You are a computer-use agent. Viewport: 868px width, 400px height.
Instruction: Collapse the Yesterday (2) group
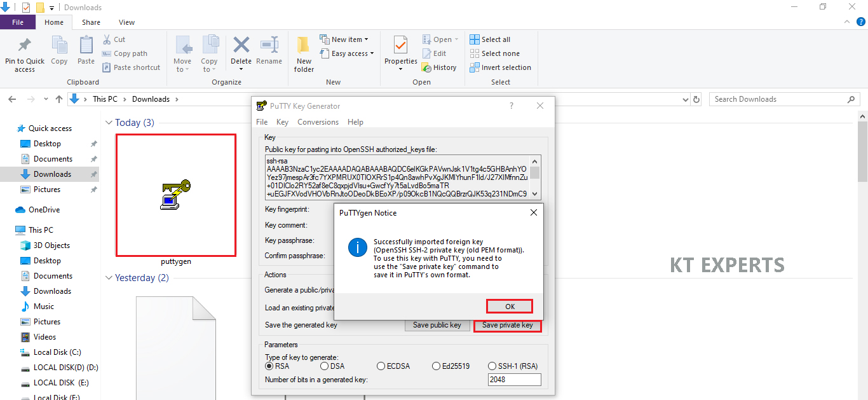[x=109, y=278]
